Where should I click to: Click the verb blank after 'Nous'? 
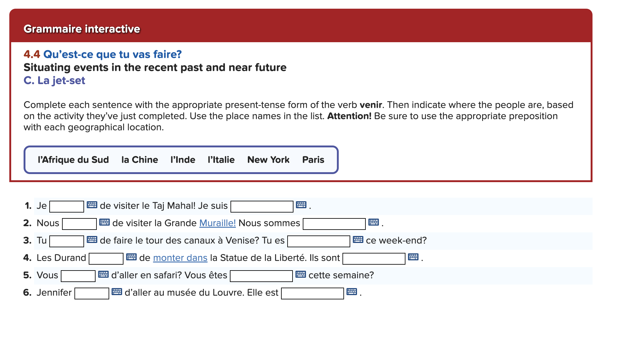click(x=79, y=224)
